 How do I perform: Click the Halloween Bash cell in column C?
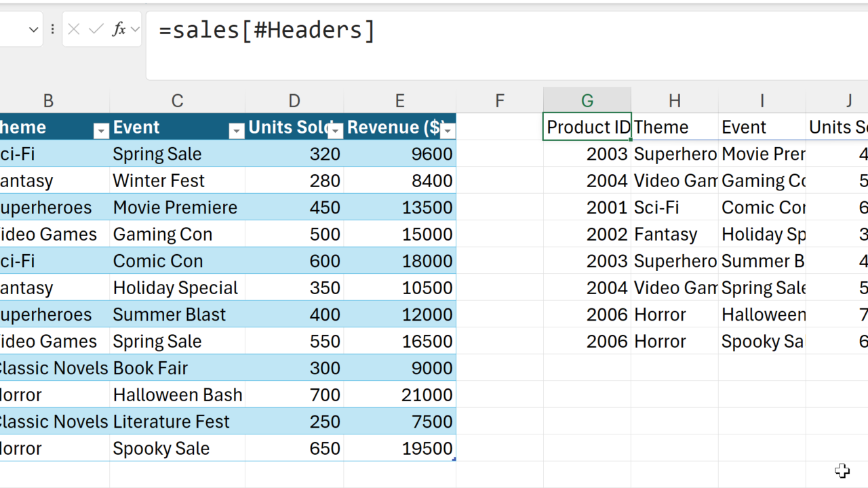tap(177, 394)
